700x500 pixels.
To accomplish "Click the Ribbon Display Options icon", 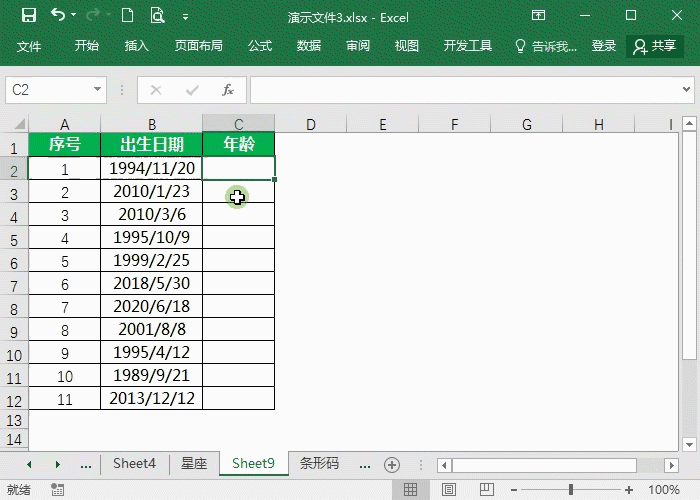I will pyautogui.click(x=538, y=16).
